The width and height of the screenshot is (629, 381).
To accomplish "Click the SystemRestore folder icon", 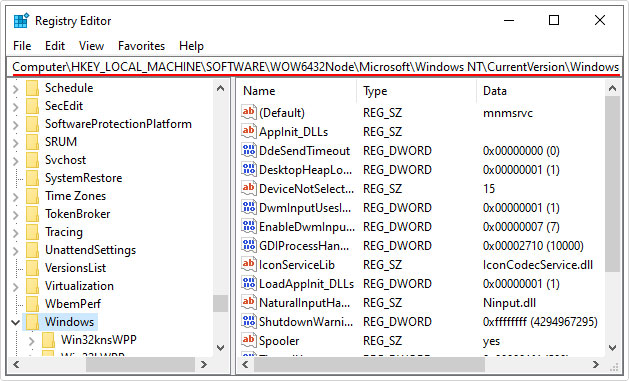I will click(32, 178).
